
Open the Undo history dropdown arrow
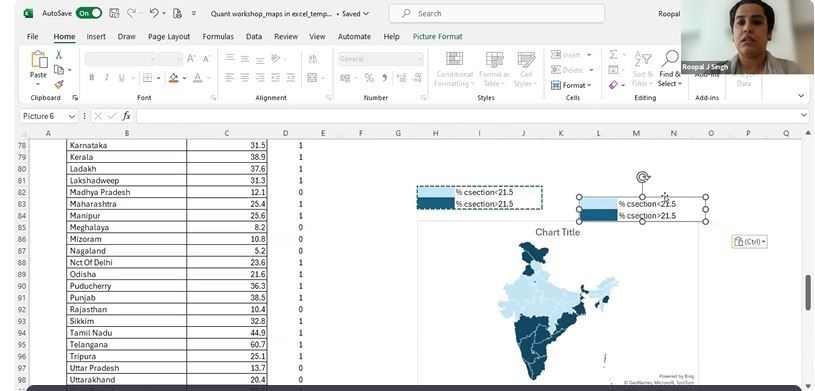(x=164, y=14)
